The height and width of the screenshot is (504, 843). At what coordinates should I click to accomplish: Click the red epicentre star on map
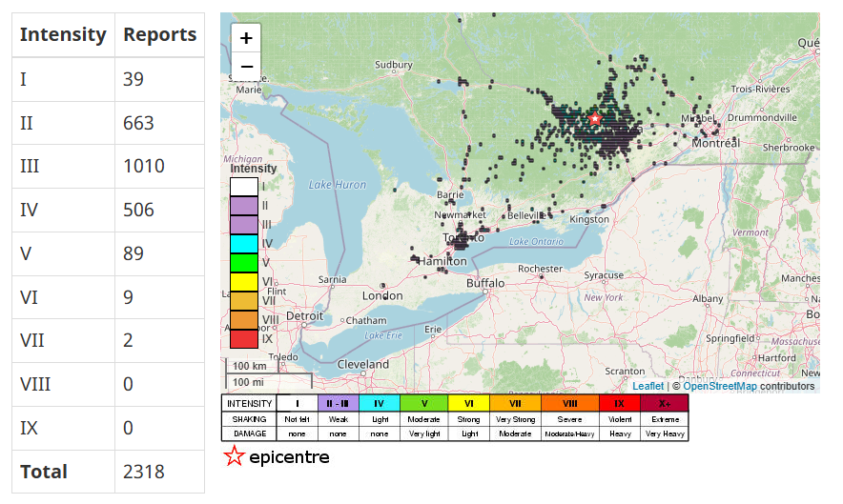(x=595, y=119)
